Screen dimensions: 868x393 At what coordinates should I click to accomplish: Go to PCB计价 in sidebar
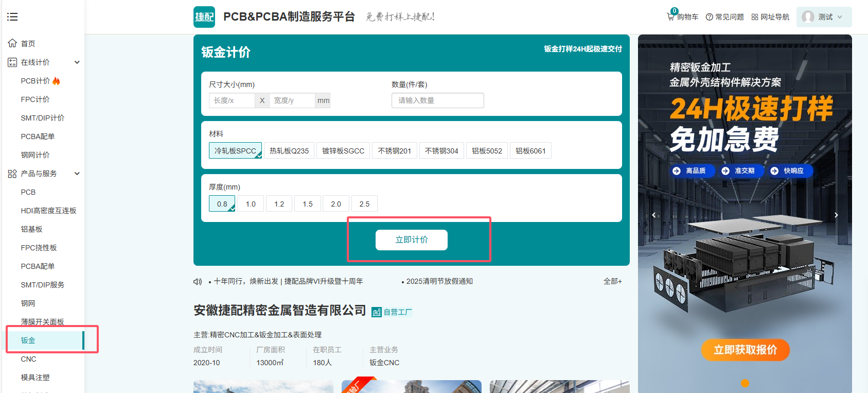click(x=36, y=81)
